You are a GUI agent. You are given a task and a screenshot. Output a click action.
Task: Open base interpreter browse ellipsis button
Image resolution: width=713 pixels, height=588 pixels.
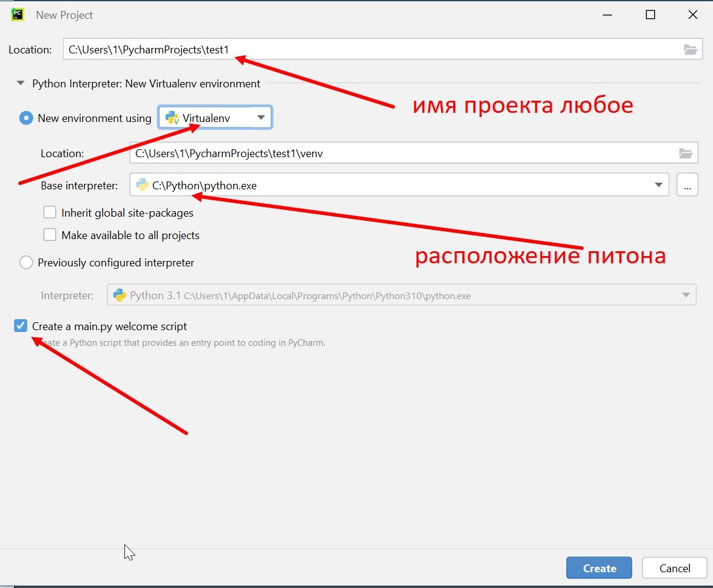tap(687, 184)
